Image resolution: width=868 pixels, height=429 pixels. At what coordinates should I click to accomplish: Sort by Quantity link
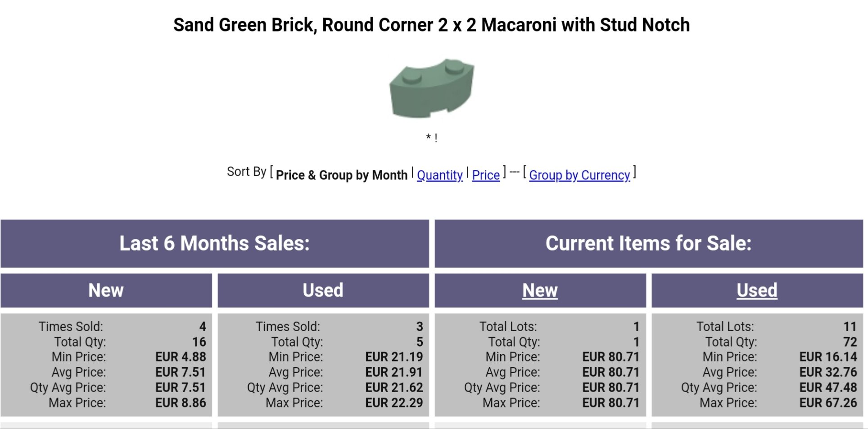click(439, 175)
